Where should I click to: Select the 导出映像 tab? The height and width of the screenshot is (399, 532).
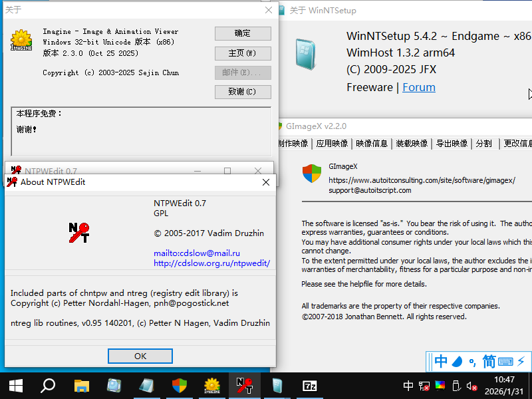(452, 144)
